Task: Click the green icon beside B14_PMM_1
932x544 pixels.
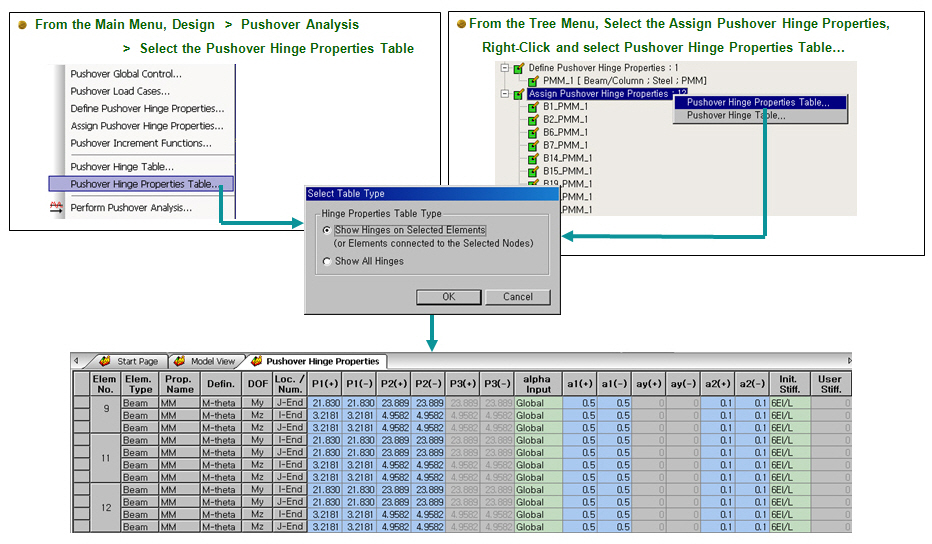Action: click(533, 159)
